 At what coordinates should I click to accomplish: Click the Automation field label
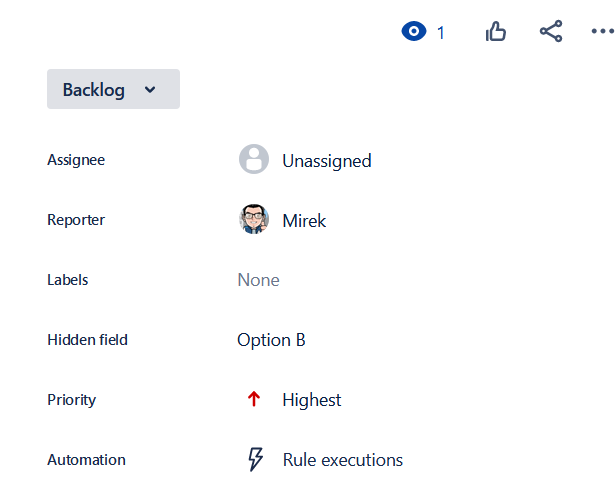tap(86, 460)
